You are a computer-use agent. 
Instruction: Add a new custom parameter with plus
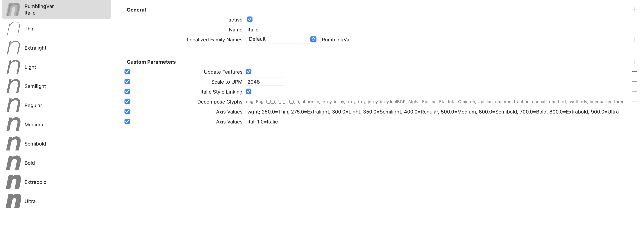coord(634,62)
